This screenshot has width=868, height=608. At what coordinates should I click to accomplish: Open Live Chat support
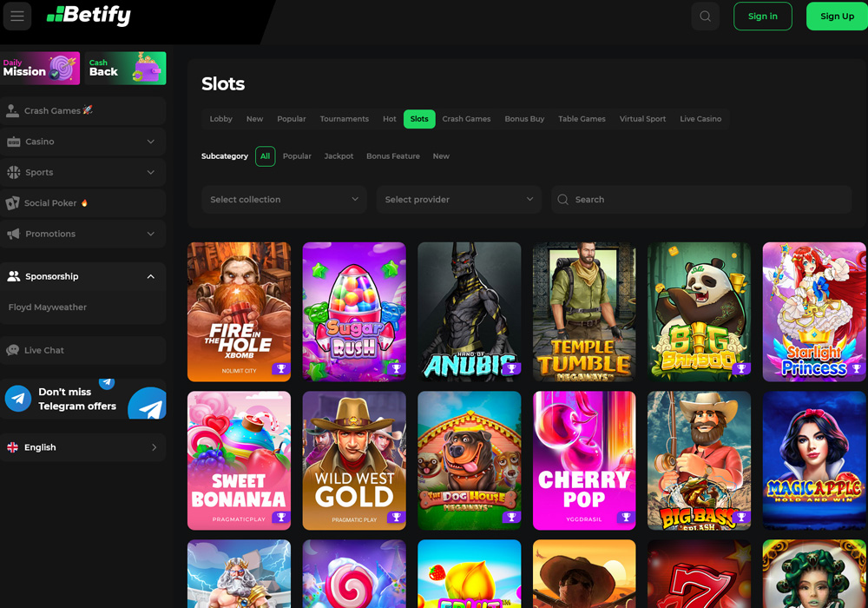(x=83, y=350)
